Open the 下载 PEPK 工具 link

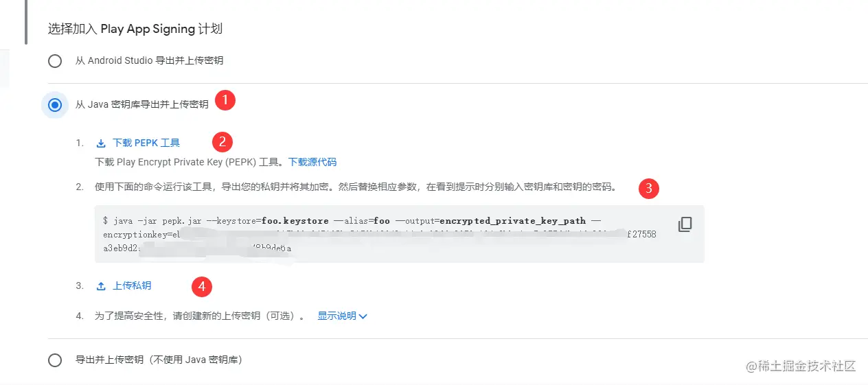point(146,143)
